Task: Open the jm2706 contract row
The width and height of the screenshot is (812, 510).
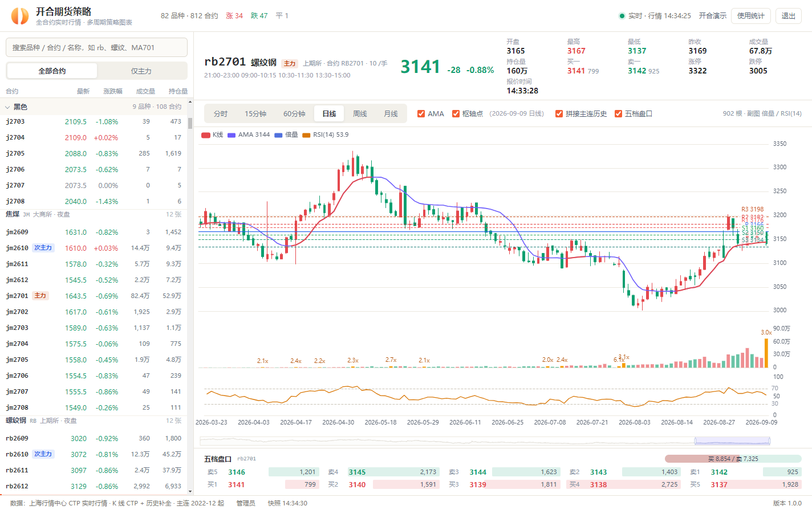Action: pyautogui.click(x=94, y=376)
